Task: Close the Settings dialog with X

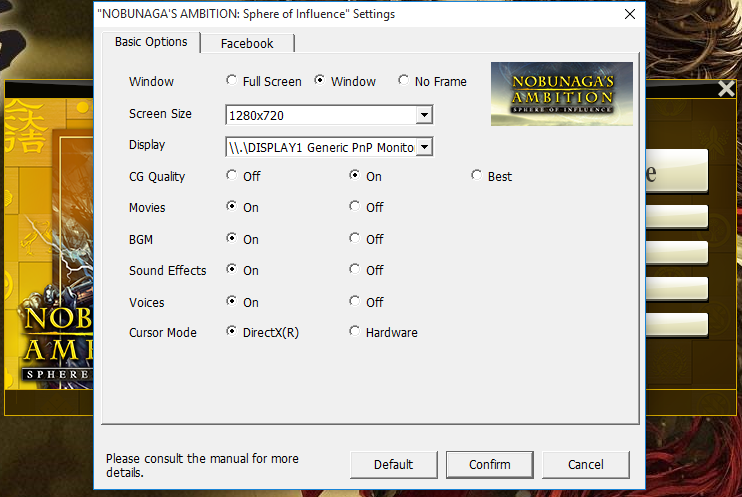Action: (x=630, y=14)
